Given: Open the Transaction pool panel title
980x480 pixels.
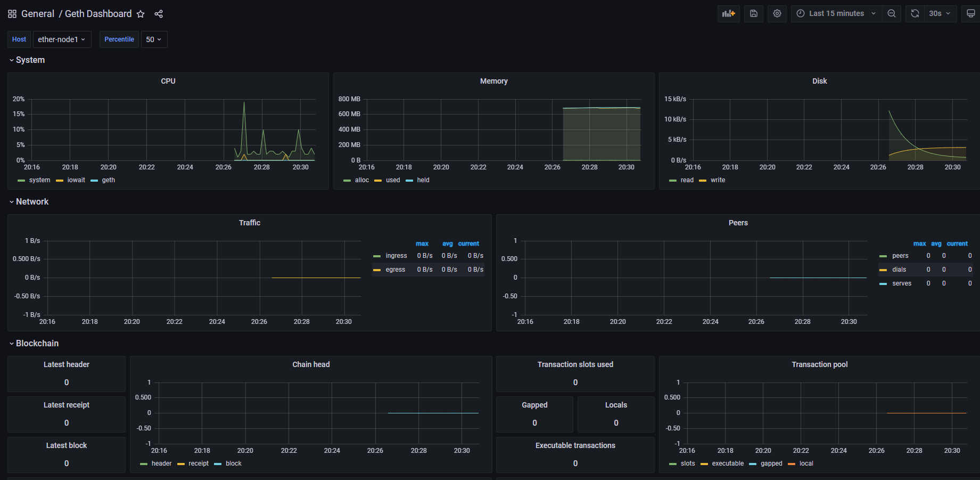Looking at the screenshot, I should click(x=820, y=364).
